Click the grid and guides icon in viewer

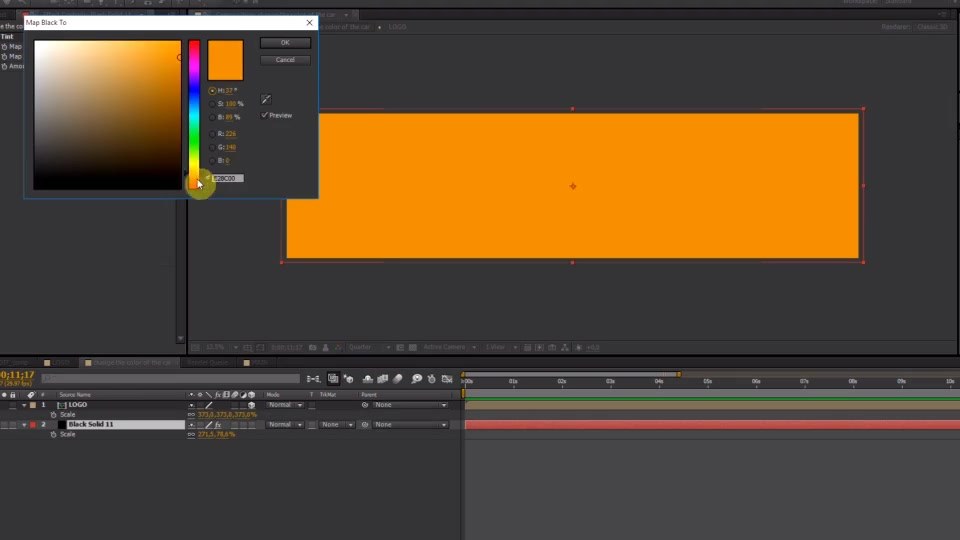click(x=248, y=347)
